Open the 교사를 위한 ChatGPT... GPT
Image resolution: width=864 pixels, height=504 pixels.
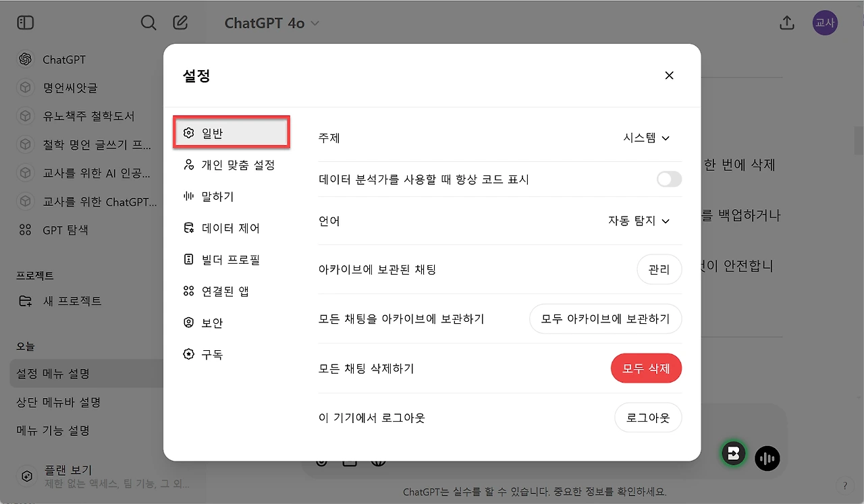pos(86,201)
